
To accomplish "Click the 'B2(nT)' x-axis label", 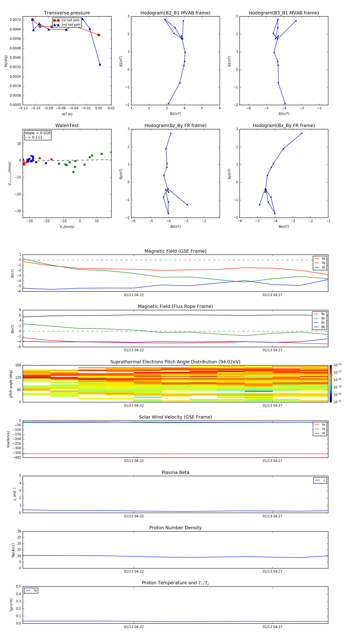I will [x=175, y=114].
